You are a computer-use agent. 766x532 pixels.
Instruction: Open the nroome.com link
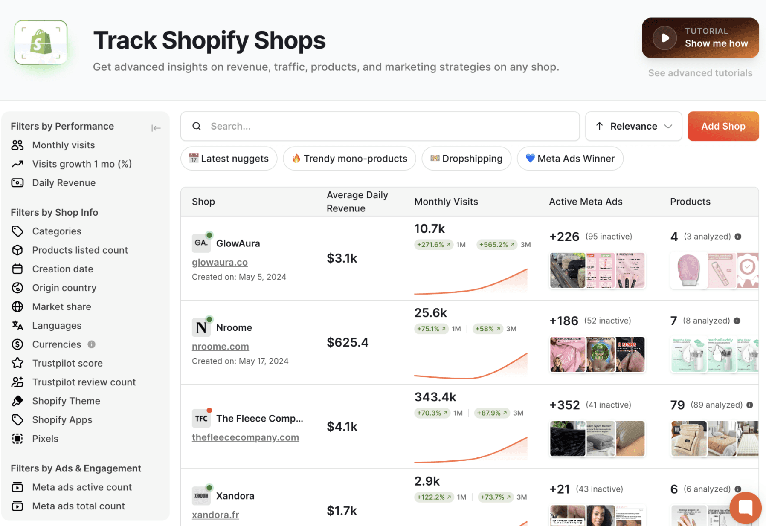click(221, 347)
